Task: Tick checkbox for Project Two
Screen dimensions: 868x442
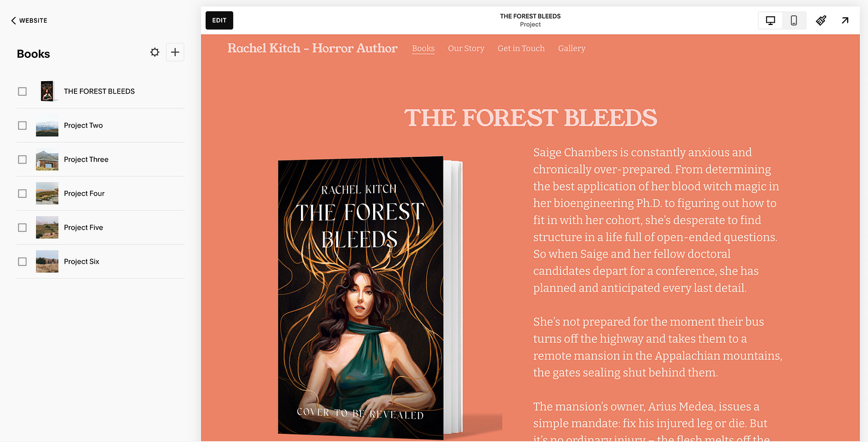Action: pos(22,125)
